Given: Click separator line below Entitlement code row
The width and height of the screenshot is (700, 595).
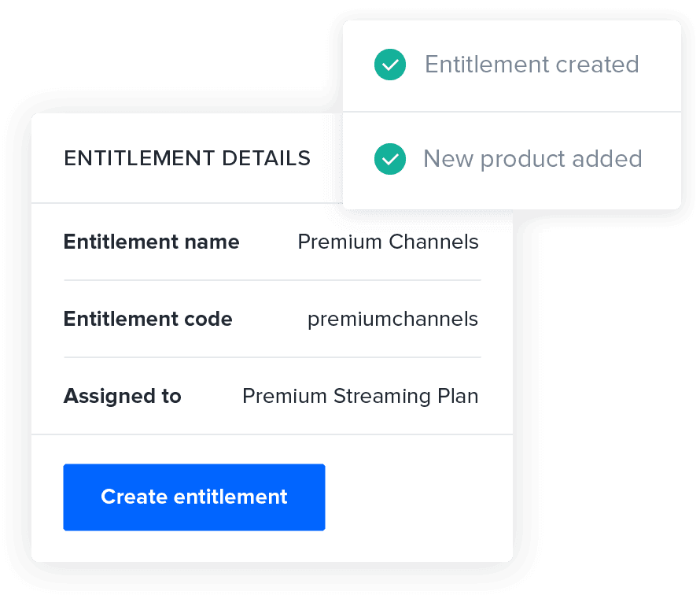Looking at the screenshot, I should pos(272,357).
